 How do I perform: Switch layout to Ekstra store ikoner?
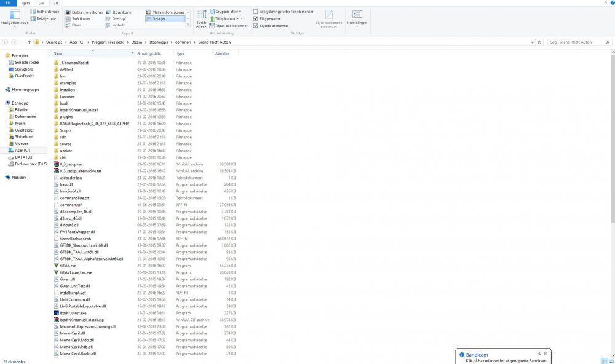[x=84, y=12]
